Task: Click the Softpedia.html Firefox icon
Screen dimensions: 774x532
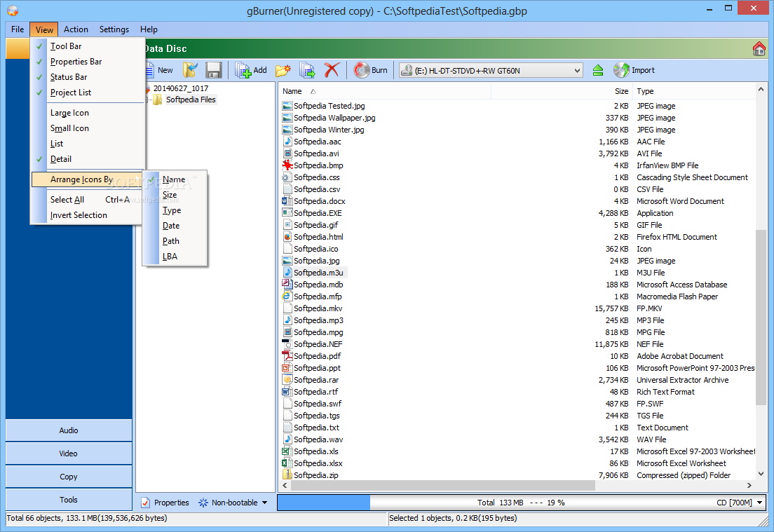Action: tap(287, 237)
